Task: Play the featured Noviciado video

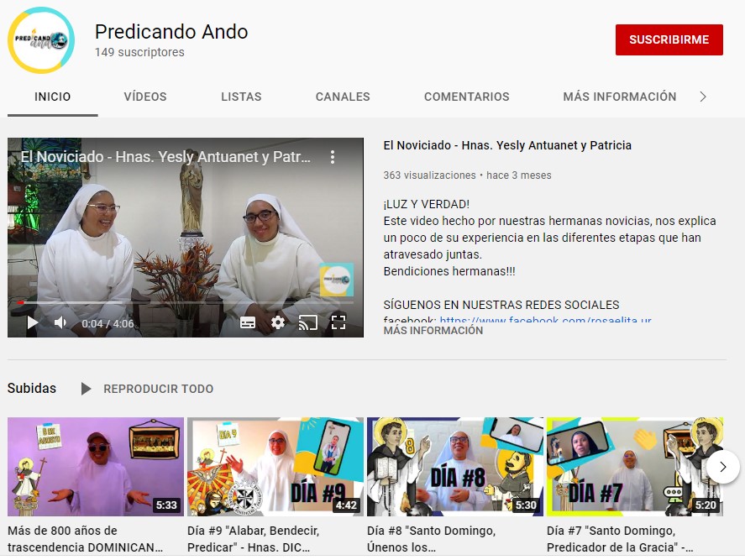Action: click(33, 322)
